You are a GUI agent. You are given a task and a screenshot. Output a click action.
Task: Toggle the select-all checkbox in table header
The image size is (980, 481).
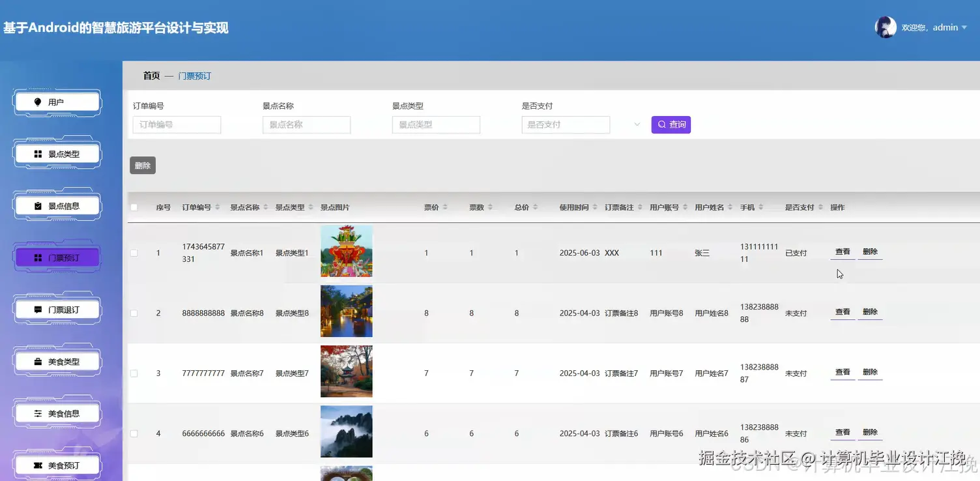click(x=134, y=207)
